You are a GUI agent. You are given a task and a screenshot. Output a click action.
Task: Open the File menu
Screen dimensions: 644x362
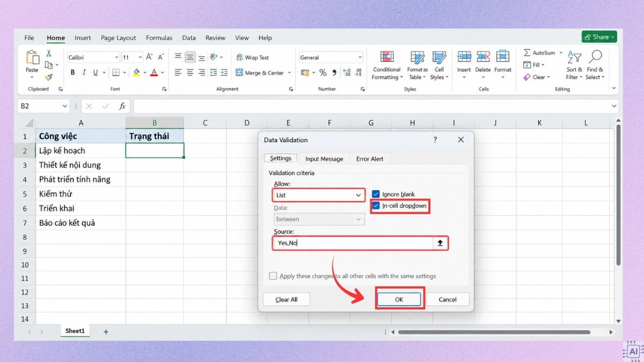click(30, 38)
